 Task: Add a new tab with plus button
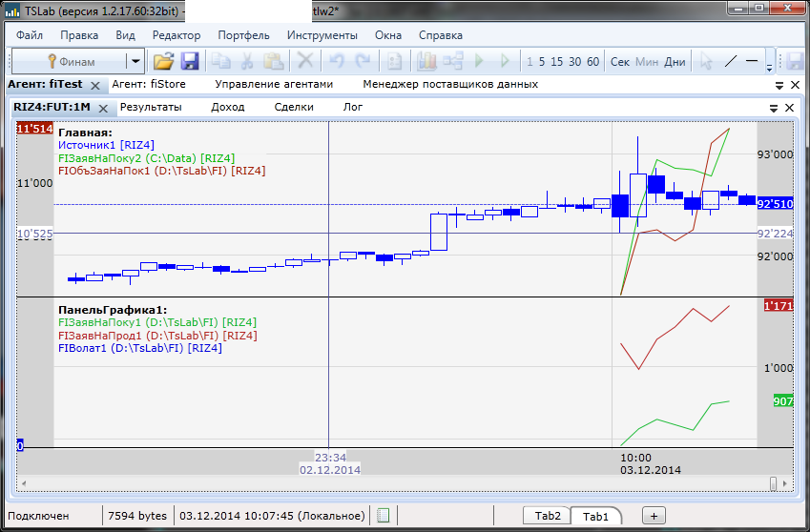pos(654,516)
